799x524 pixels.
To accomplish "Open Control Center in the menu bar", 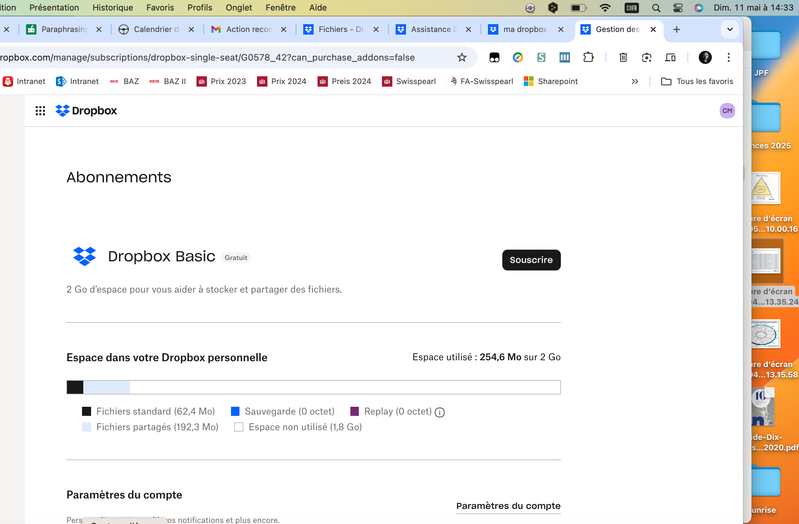I will [x=678, y=8].
